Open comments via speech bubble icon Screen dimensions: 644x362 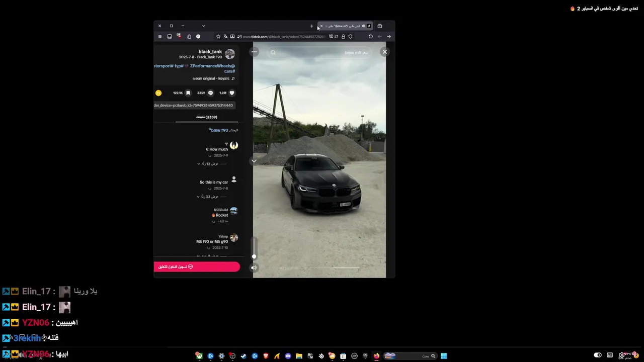click(x=210, y=93)
